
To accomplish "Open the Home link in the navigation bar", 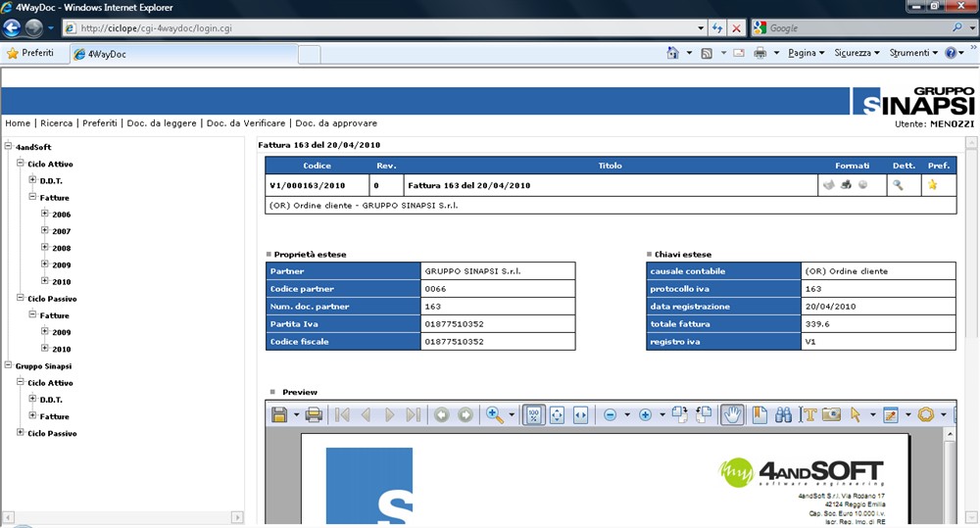I will [x=18, y=123].
